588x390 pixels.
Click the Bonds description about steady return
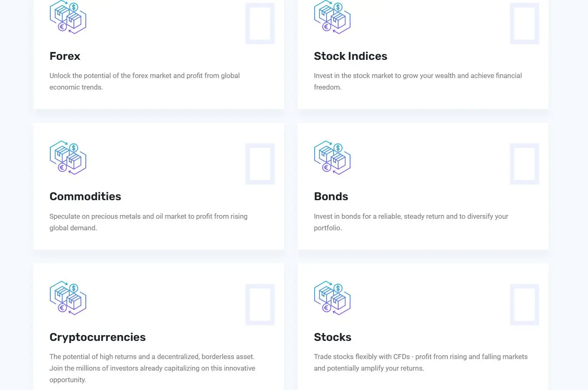(411, 222)
